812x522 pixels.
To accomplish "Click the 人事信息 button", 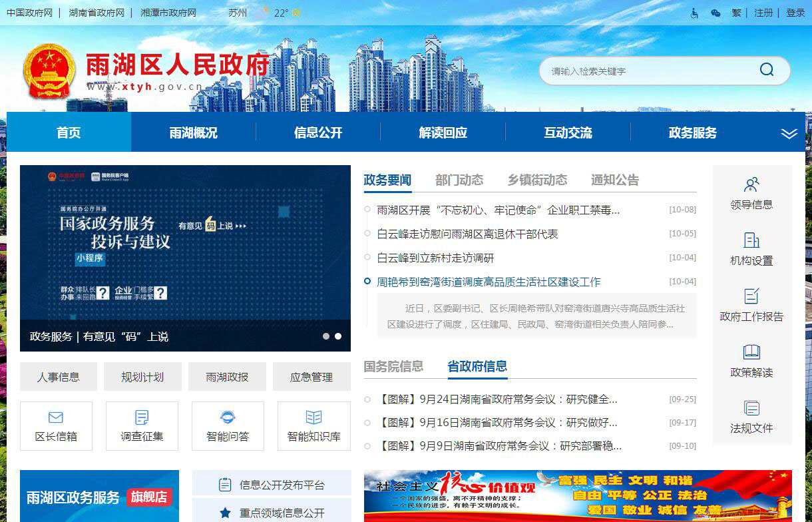I will [x=59, y=377].
